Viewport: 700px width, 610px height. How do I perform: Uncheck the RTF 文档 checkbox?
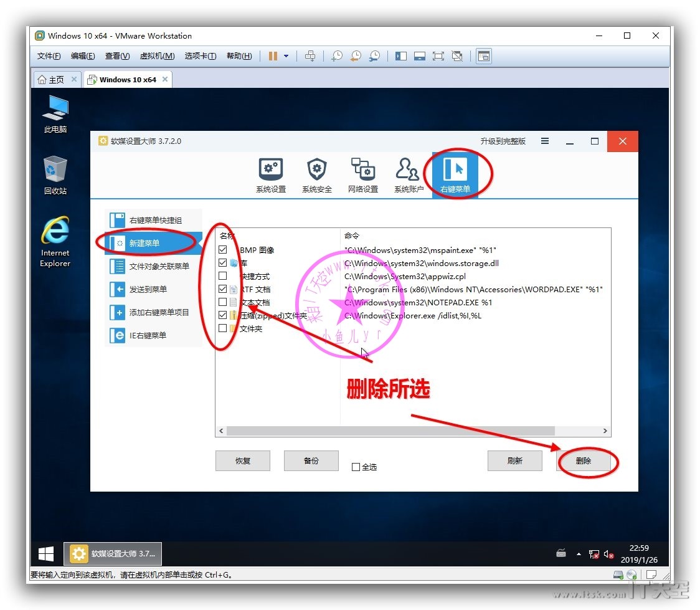223,289
